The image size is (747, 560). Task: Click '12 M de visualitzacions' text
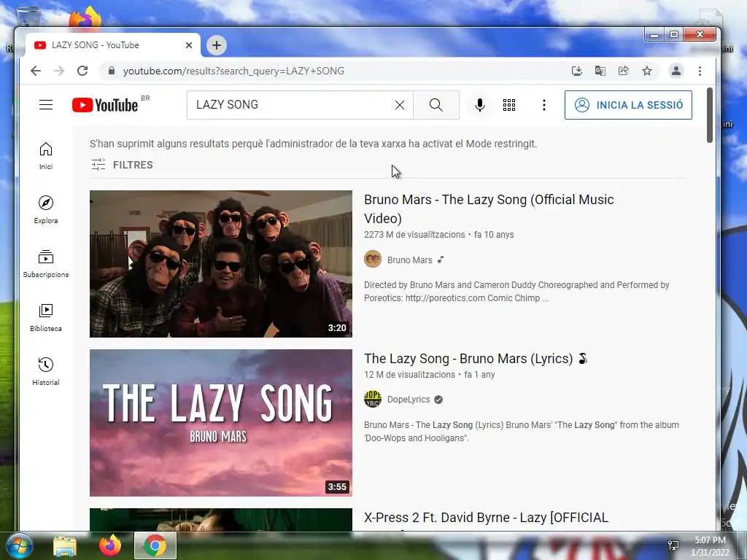point(409,375)
